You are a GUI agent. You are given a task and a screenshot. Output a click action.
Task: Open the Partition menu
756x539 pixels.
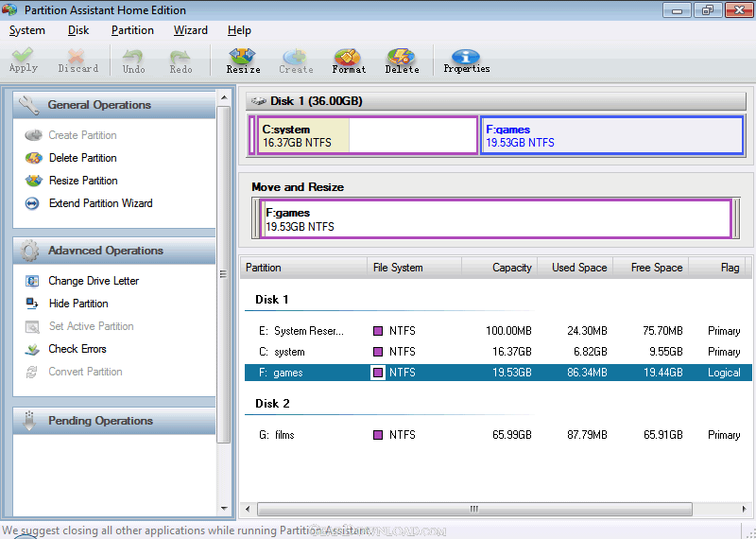(132, 30)
